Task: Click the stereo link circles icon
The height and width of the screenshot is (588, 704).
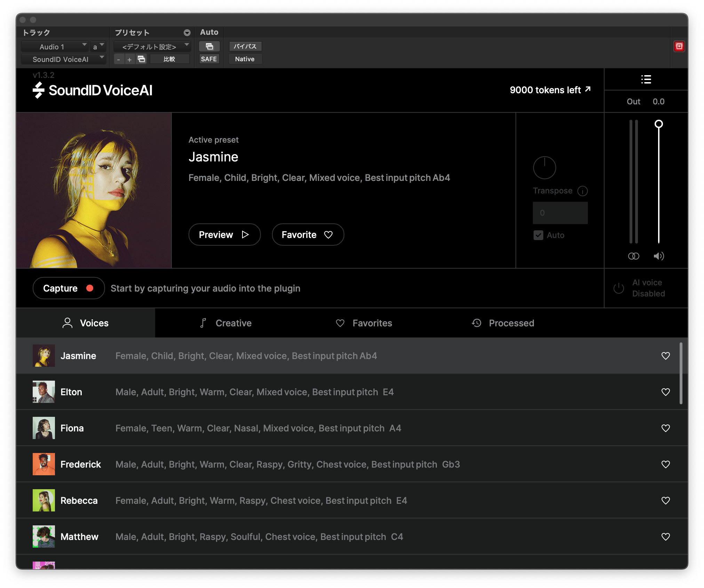Action: tap(633, 256)
